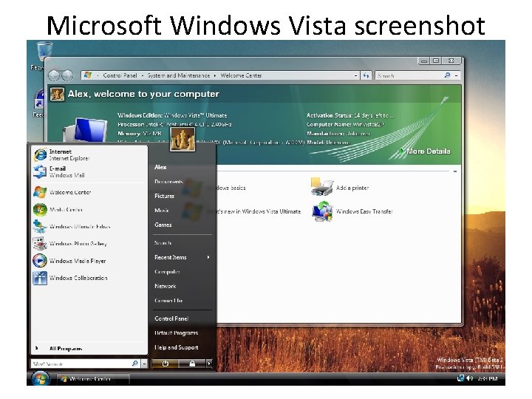Click the search magnifier in Explorer window

pos(447,75)
